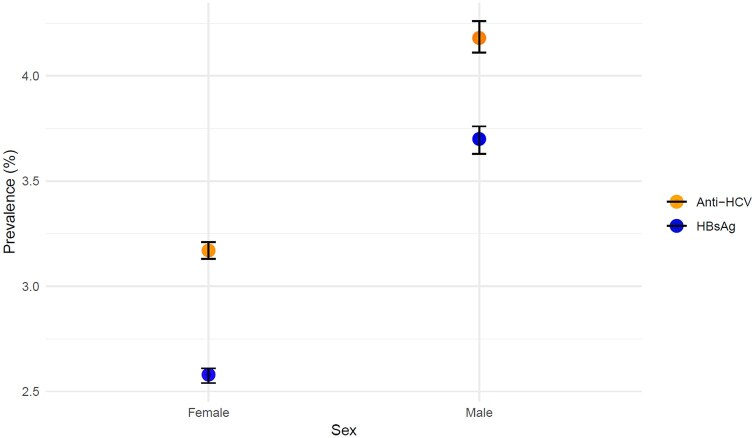Click the orange Anti-HCV point for Female

point(208,250)
